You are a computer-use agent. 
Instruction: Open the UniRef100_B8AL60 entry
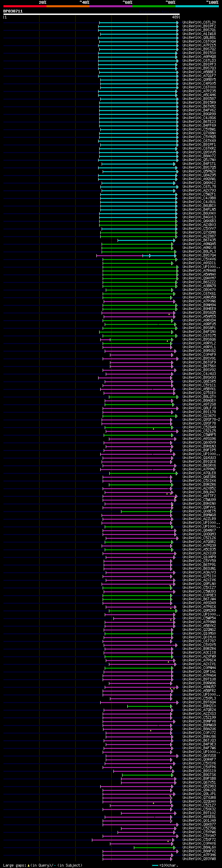tap(199, 848)
